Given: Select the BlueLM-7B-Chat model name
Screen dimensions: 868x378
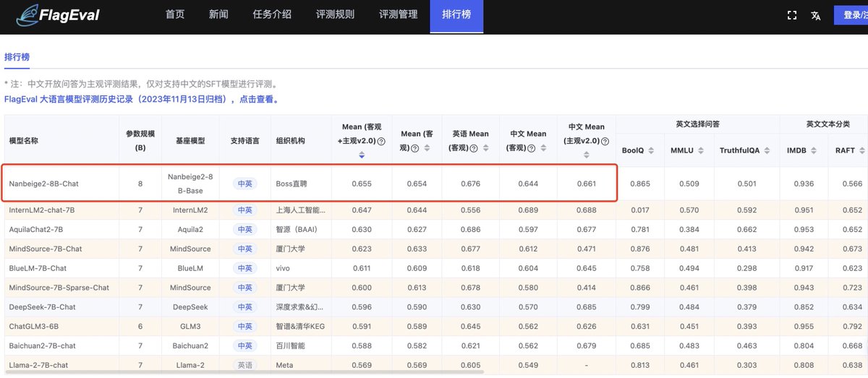Looking at the screenshot, I should 38,268.
